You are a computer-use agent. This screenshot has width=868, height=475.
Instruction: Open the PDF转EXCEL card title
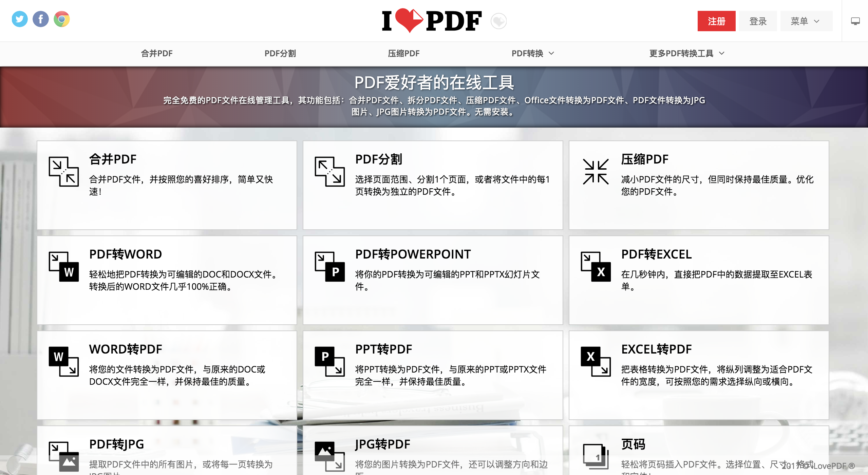coord(656,254)
